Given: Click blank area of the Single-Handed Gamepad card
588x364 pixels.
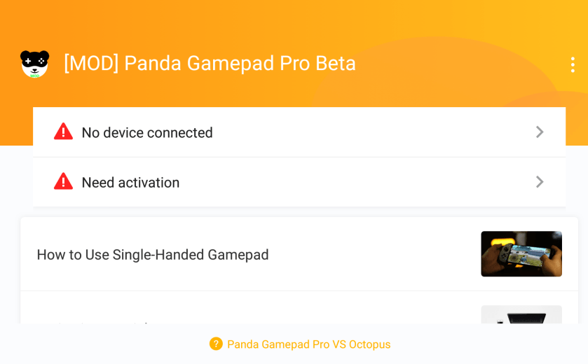Looking at the screenshot, I should 371,255.
